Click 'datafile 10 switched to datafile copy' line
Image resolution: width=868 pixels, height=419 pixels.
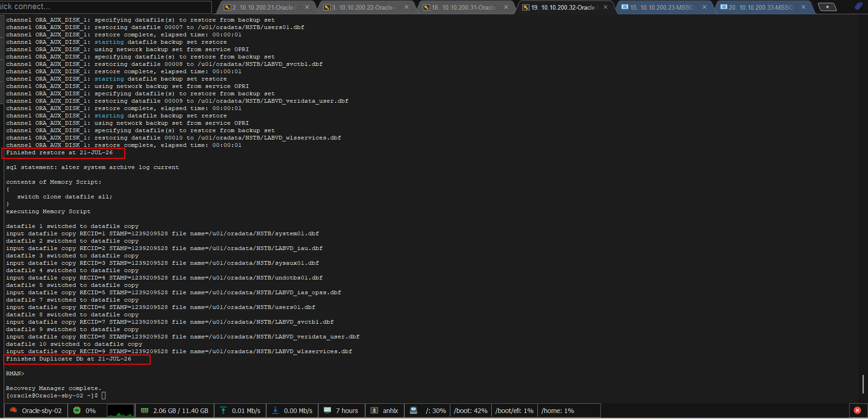point(74,344)
